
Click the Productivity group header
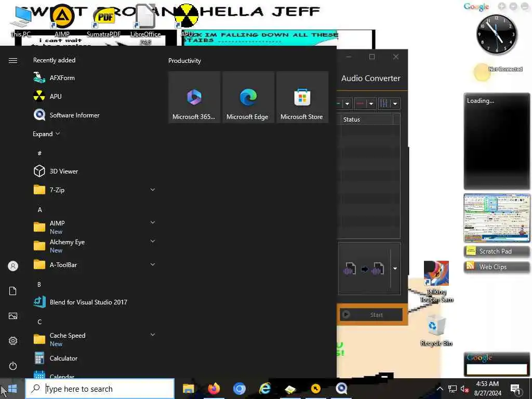[184, 61]
